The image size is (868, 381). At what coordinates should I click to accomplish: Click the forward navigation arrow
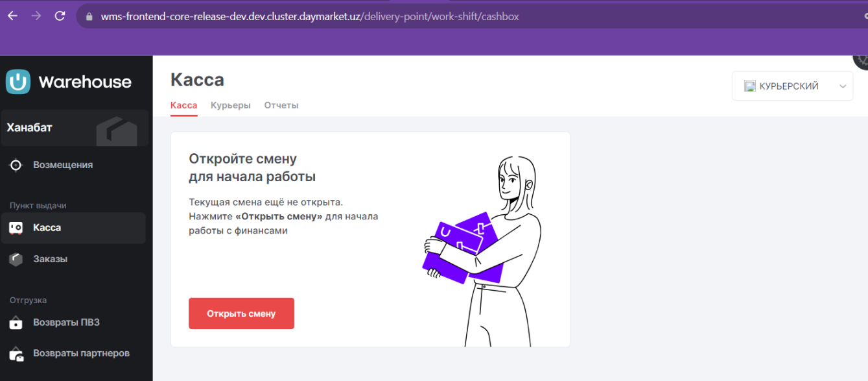tap(36, 16)
